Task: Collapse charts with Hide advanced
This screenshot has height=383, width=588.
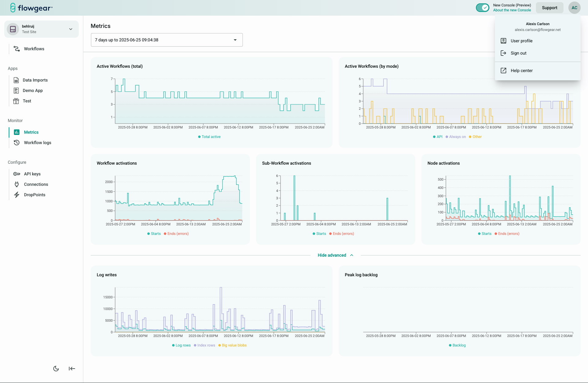Action: (x=335, y=255)
